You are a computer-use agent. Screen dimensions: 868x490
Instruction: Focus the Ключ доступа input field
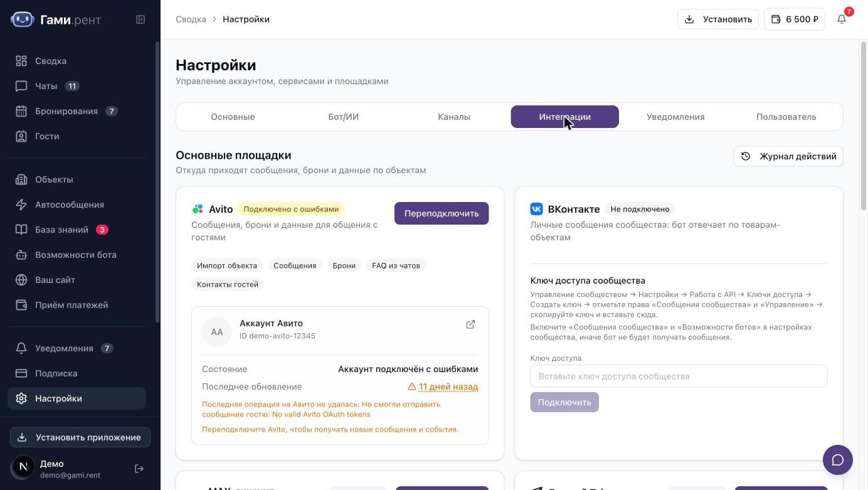679,376
